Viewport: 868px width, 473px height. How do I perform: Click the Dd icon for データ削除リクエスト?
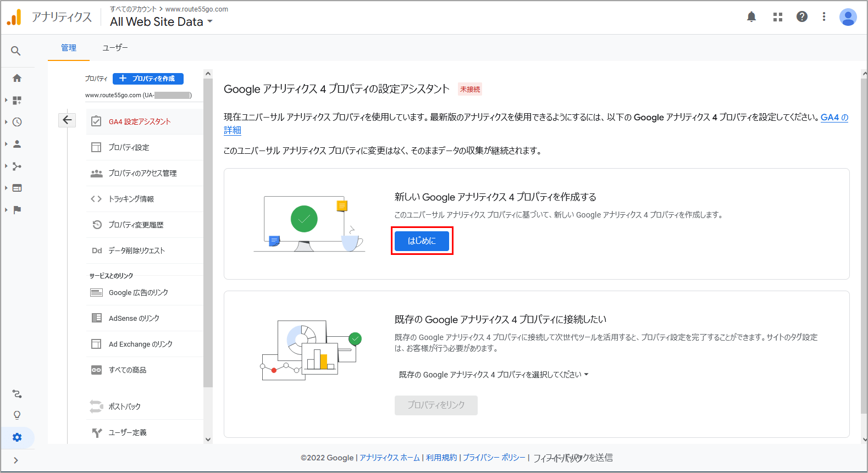[x=97, y=251]
